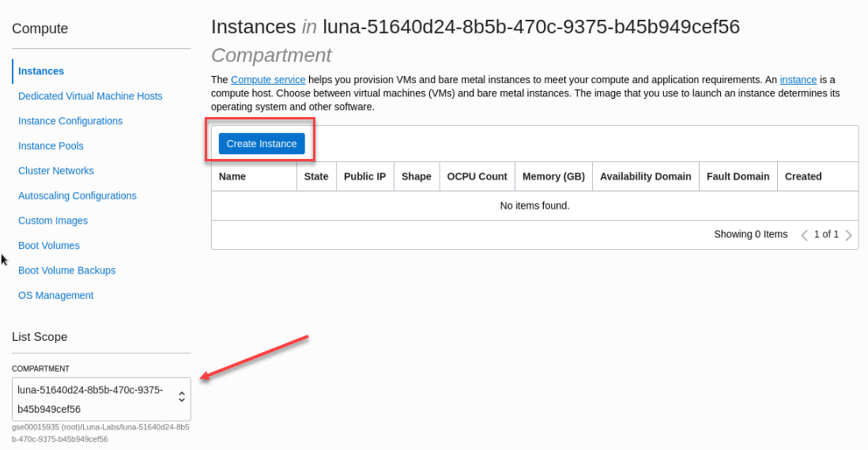Select Instances in the Compute sidebar
The image size is (868, 450).
point(41,71)
